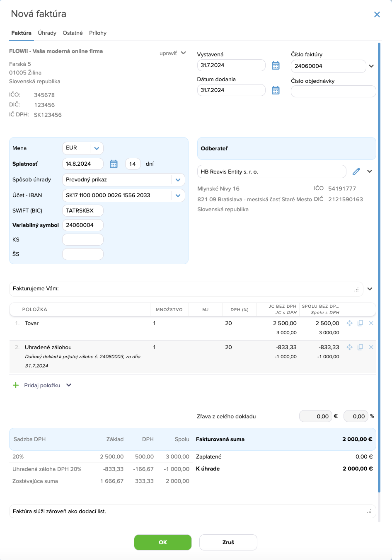
Task: Move the Tovar row using drag icon
Action: 350,323
